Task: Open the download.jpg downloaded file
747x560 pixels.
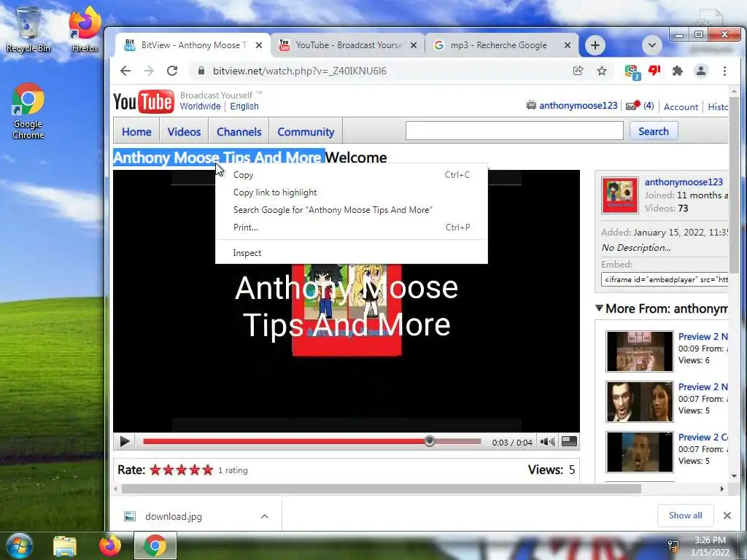Action: pos(174,516)
